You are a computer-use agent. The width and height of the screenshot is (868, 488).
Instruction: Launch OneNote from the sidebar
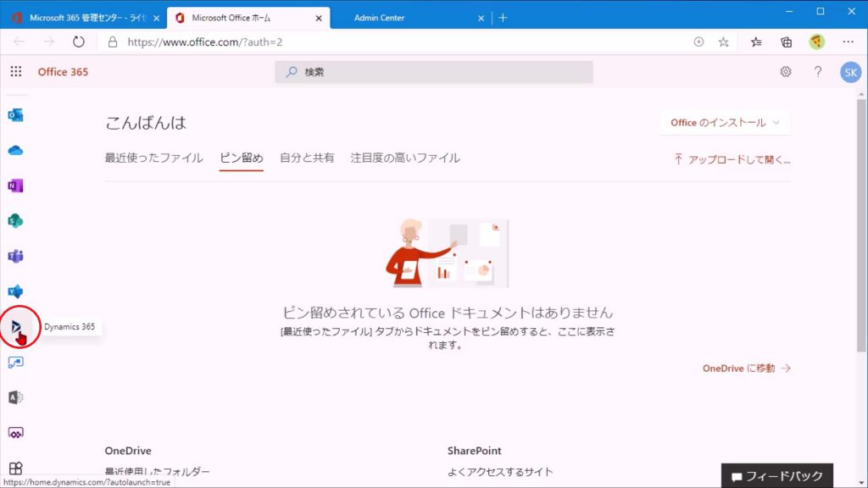[15, 186]
